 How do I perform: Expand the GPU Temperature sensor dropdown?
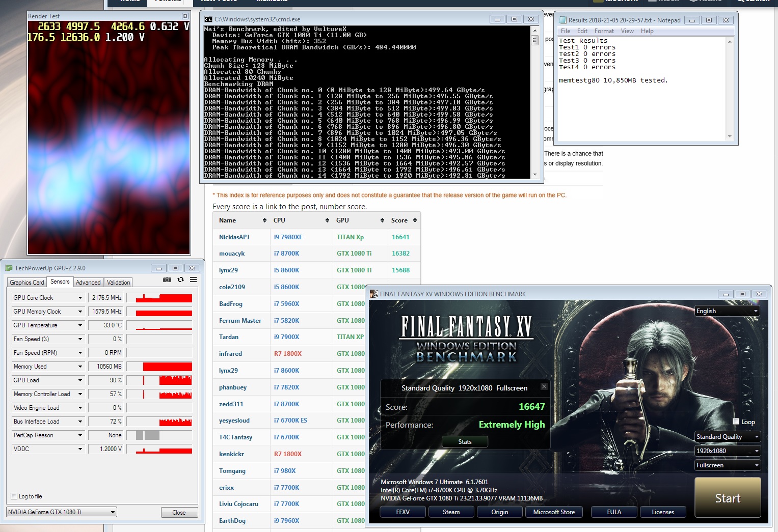80,325
